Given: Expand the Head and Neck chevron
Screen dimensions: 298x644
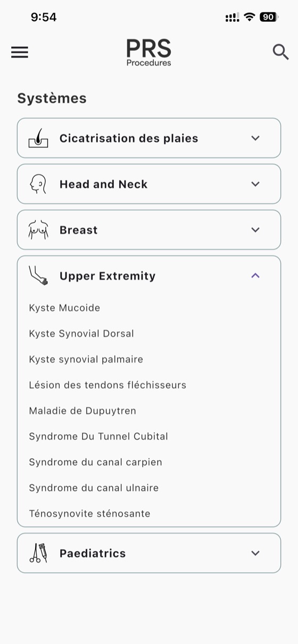Looking at the screenshot, I should pyautogui.click(x=255, y=184).
